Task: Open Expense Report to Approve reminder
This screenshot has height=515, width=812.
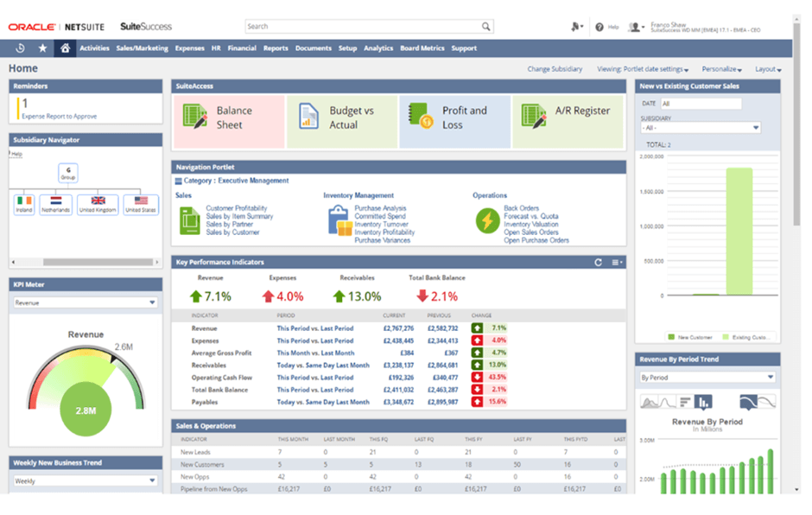Action: click(x=59, y=117)
